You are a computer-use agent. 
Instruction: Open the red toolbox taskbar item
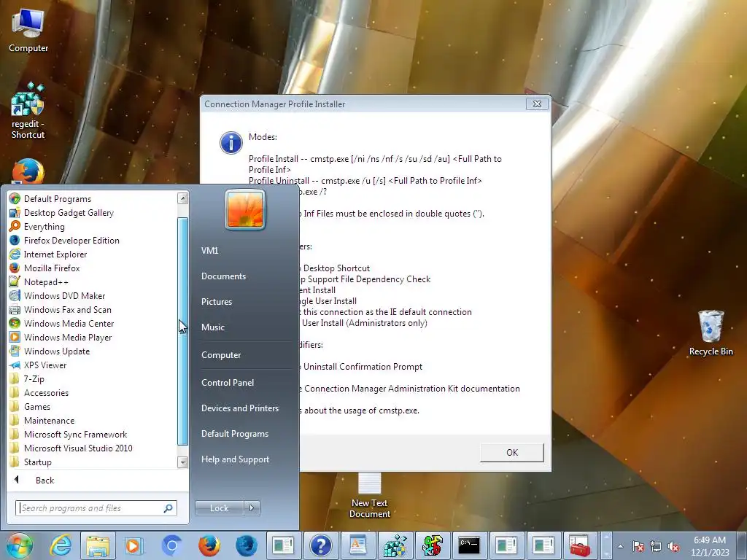pos(580,545)
